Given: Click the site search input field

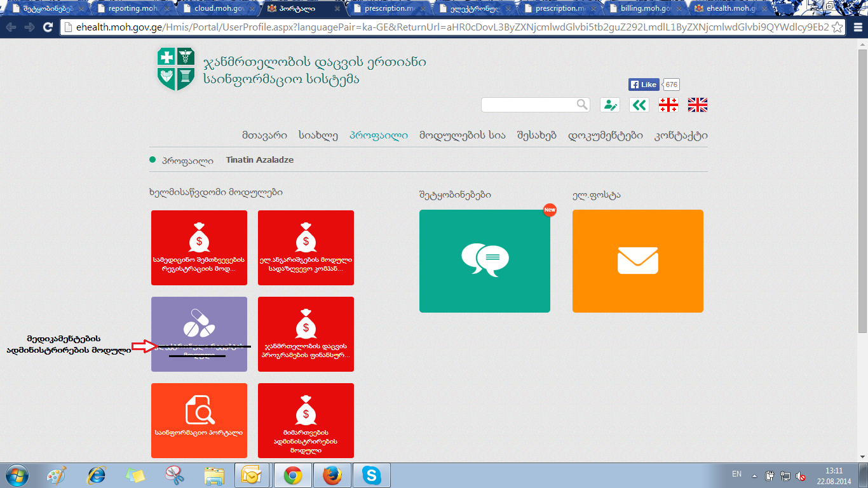Looking at the screenshot, I should point(528,105).
